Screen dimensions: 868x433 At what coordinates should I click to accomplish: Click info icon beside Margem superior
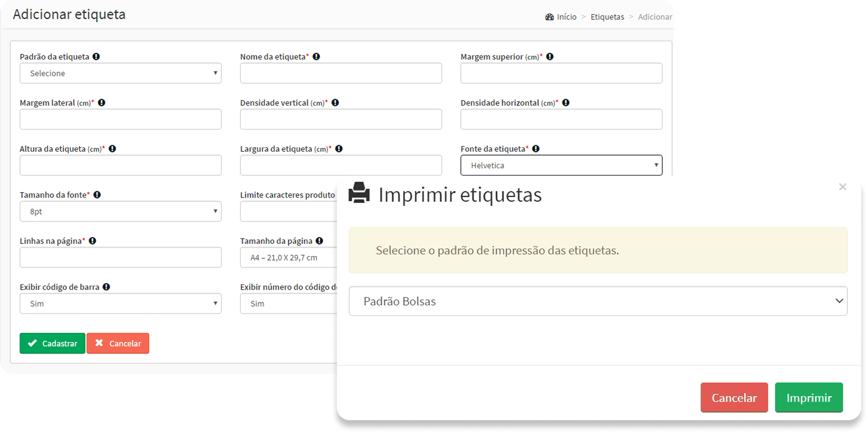click(x=550, y=56)
